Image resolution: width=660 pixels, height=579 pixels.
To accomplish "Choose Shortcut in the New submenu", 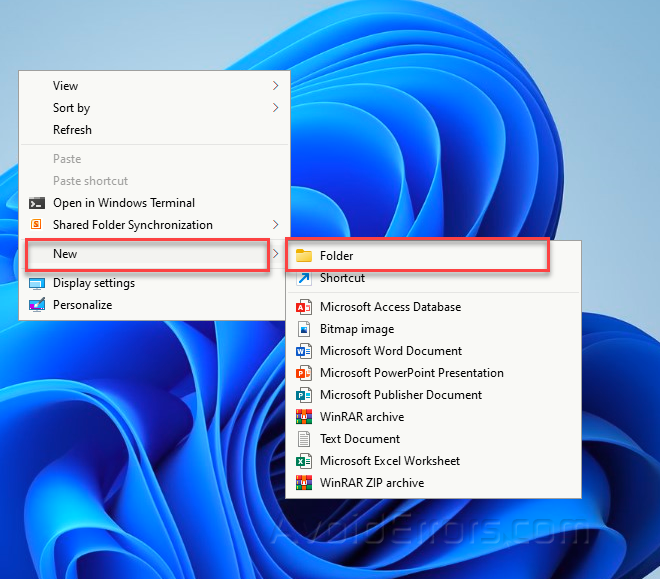I will click(342, 278).
